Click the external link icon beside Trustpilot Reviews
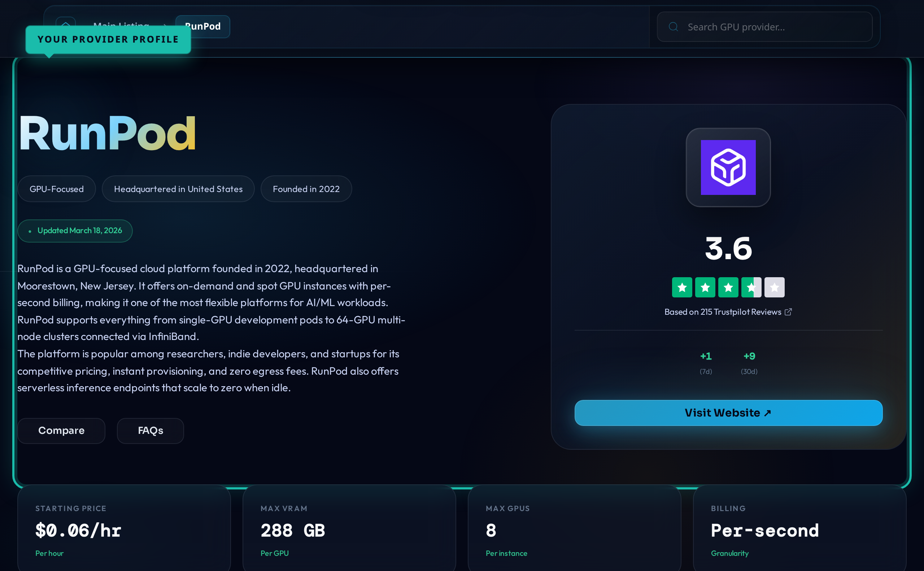Viewport: 924px width, 571px height. tap(788, 312)
